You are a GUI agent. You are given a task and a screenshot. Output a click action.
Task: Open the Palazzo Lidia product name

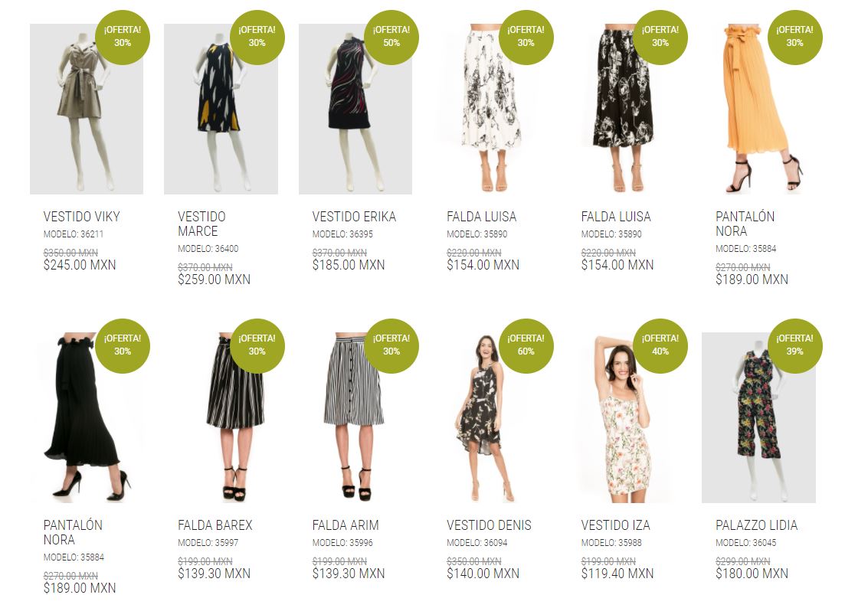tap(756, 525)
